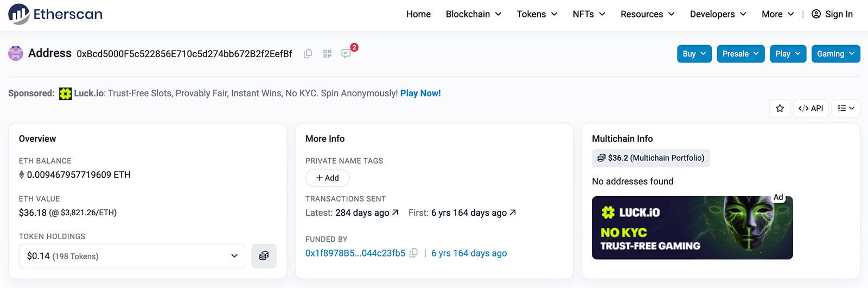The width and height of the screenshot is (868, 288).
Task: Open the Gaming dropdown
Action: point(835,54)
